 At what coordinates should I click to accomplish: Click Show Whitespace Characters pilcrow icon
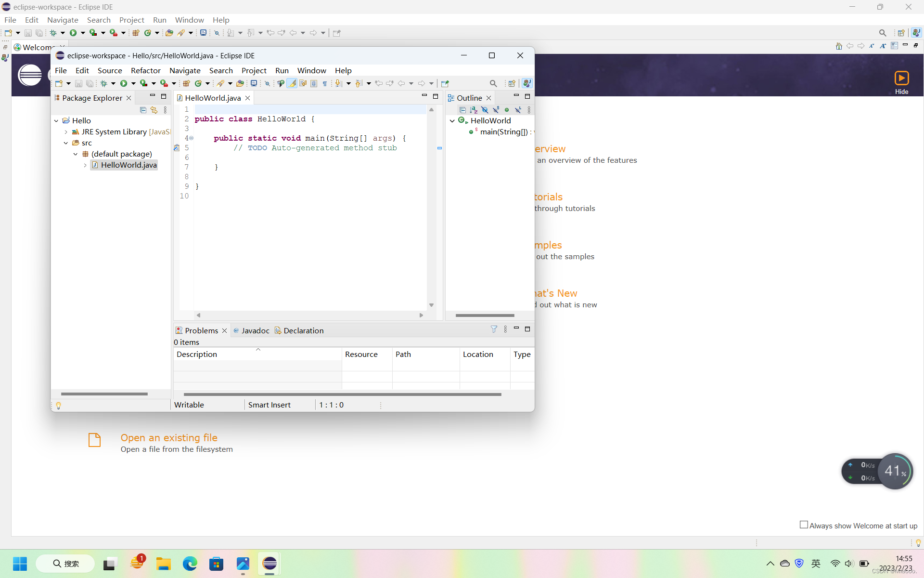(x=325, y=83)
